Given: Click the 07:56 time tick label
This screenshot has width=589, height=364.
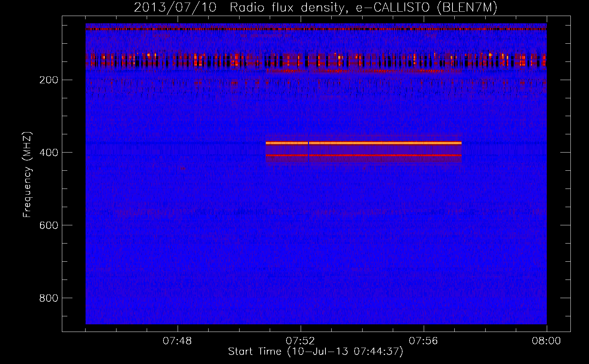Looking at the screenshot, I should (x=423, y=341).
